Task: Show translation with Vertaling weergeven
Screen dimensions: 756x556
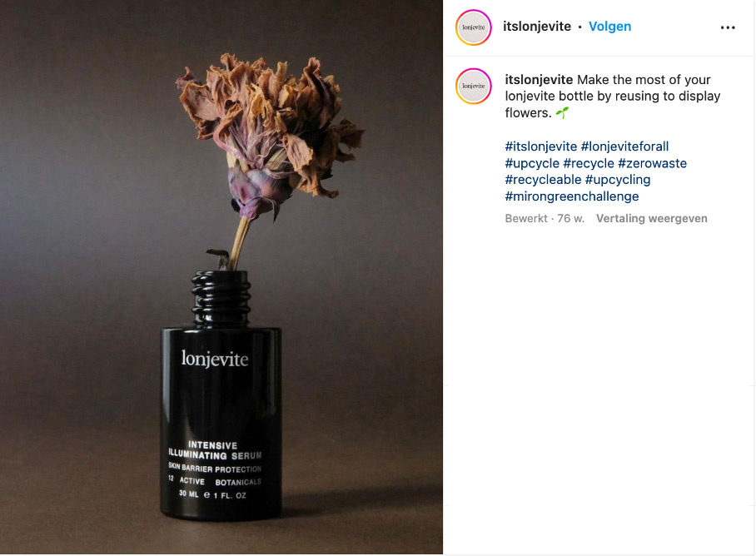Action: pos(651,219)
